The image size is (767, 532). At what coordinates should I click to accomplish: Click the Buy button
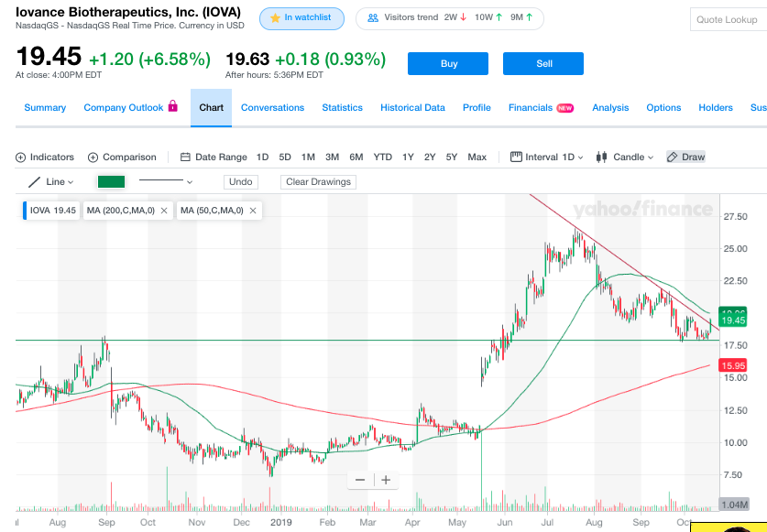[x=448, y=63]
